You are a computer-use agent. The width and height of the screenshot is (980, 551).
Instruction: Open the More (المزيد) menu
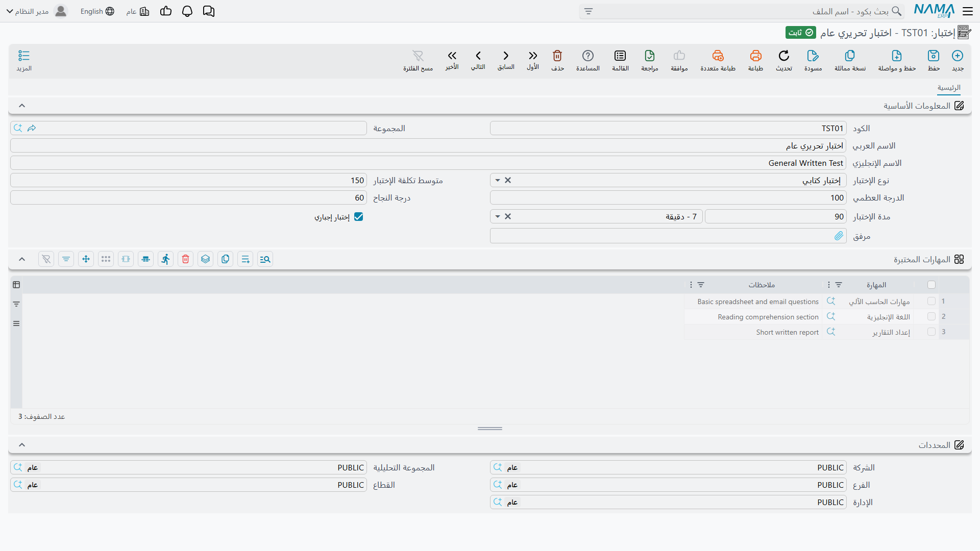pos(24,60)
